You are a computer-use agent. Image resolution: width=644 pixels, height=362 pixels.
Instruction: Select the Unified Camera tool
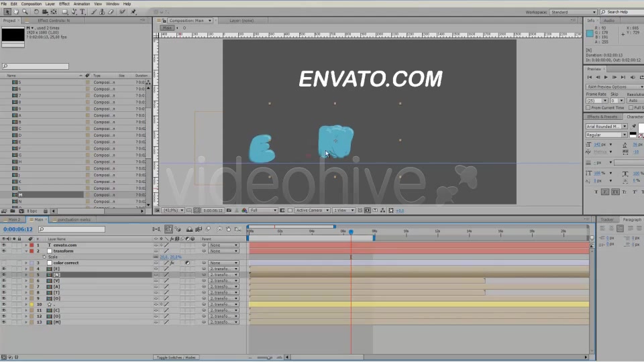pyautogui.click(x=45, y=12)
